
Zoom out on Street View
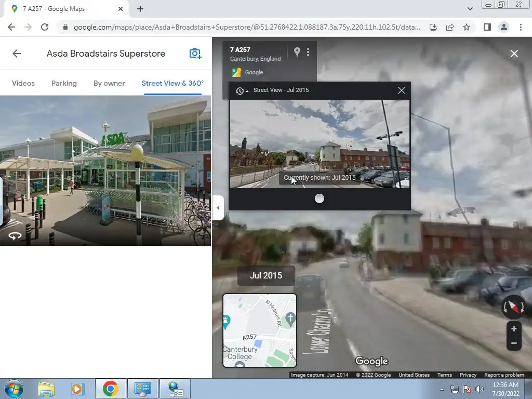pyautogui.click(x=514, y=343)
